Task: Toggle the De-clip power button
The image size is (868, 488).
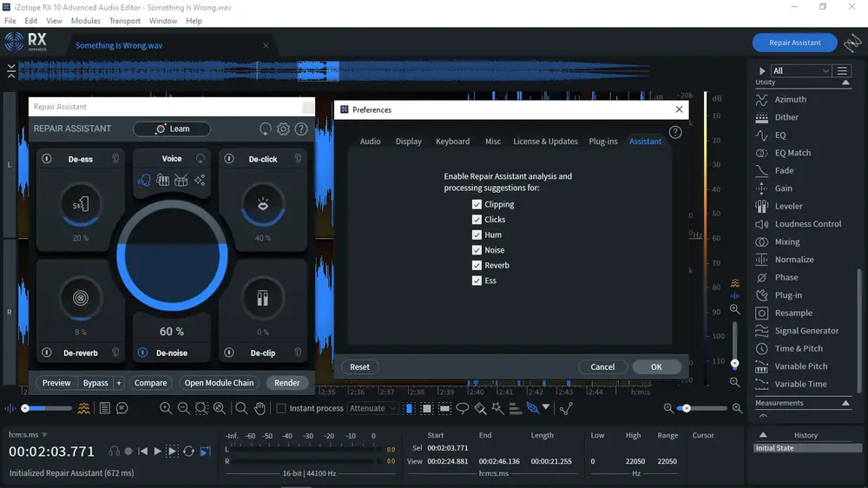Action: click(228, 353)
